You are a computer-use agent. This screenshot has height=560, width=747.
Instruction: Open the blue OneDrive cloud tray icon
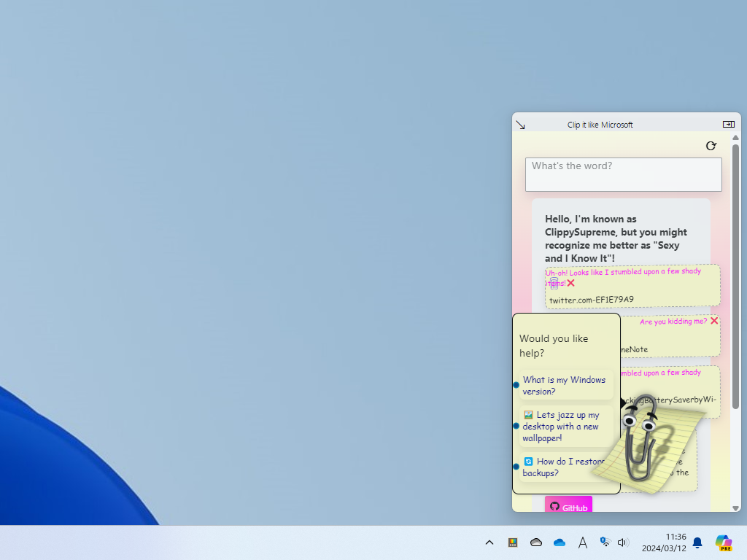click(x=560, y=542)
